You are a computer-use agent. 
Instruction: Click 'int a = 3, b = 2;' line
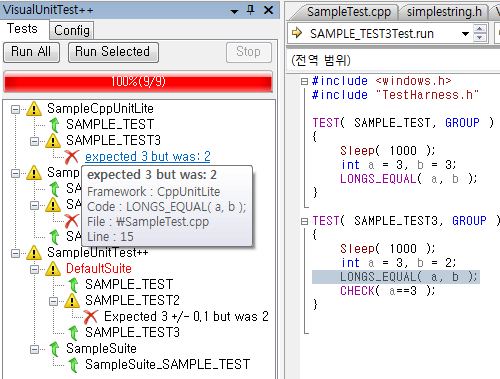pyautogui.click(x=398, y=263)
